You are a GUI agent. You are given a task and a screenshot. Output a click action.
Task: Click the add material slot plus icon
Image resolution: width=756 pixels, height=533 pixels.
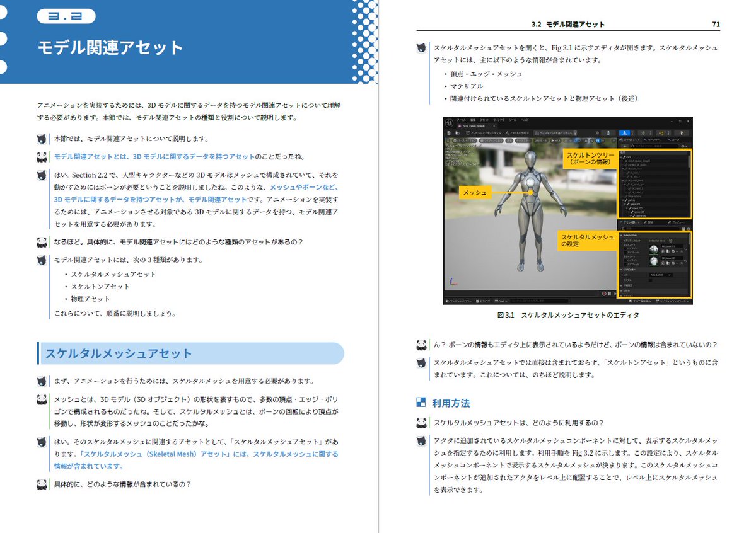(x=670, y=241)
